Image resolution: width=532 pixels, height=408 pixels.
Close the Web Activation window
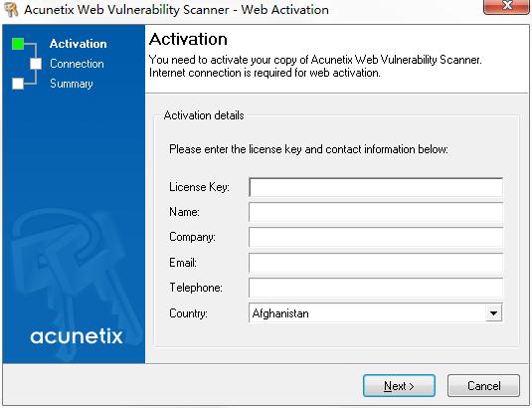tap(507, 6)
